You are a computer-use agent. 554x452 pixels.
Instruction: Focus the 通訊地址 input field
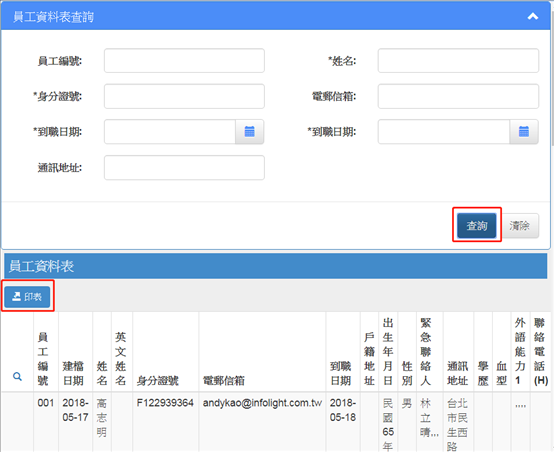point(184,168)
